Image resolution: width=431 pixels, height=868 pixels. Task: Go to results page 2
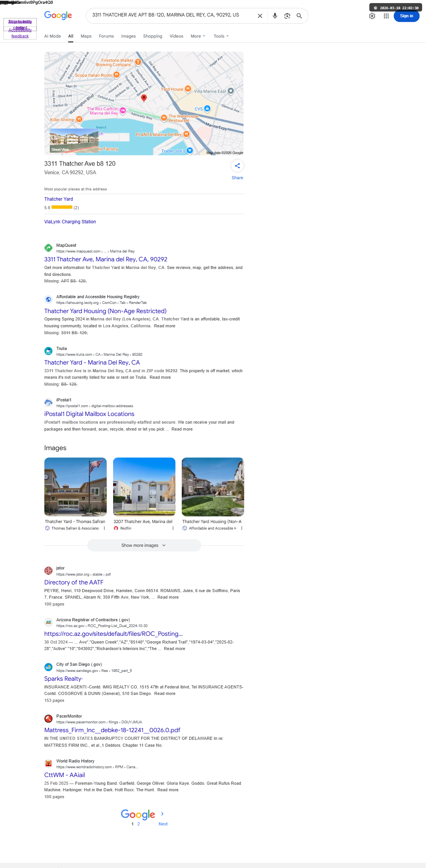pos(138,824)
